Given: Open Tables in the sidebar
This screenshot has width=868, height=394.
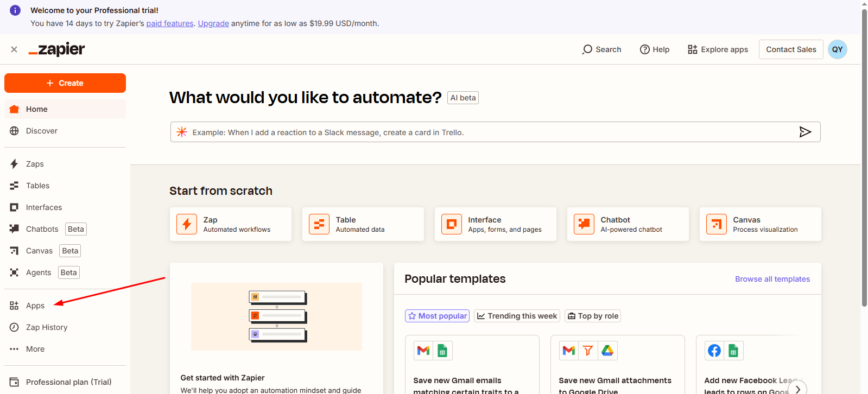Looking at the screenshot, I should [x=65, y=186].
